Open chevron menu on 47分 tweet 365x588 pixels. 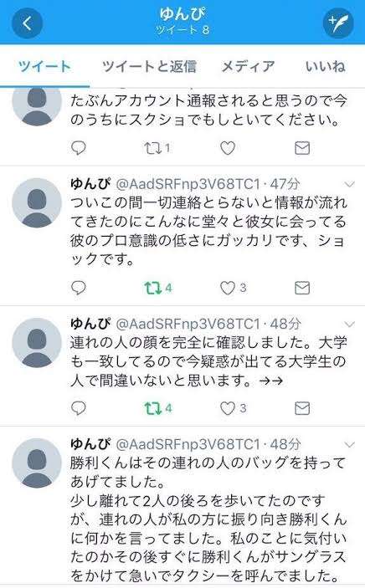(x=350, y=184)
